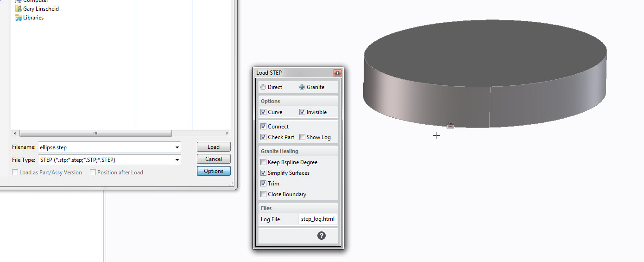The image size is (644, 262).
Task: Click the Granite Healing section header
Action: [x=298, y=151]
